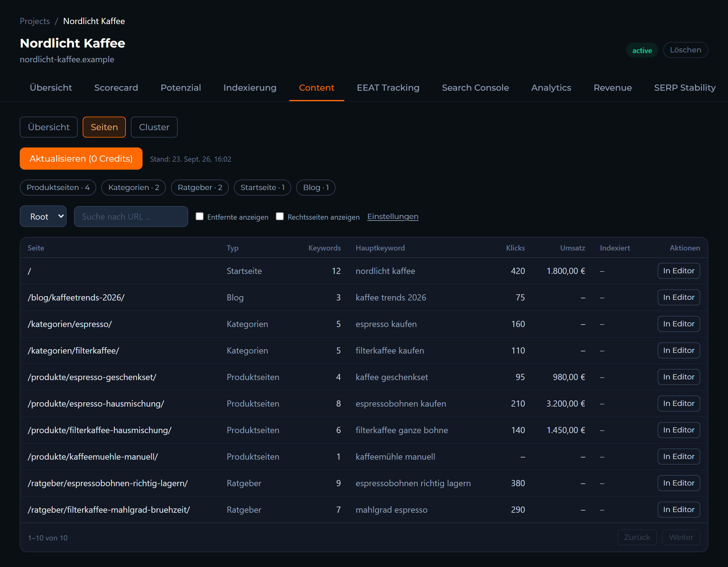Sort by the Hauptkeyword column header
The image size is (728, 567).
[380, 248]
